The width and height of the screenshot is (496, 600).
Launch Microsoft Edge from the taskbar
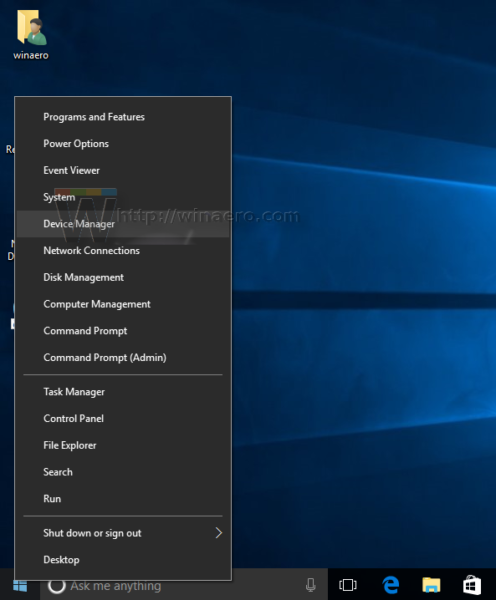[x=390, y=585]
